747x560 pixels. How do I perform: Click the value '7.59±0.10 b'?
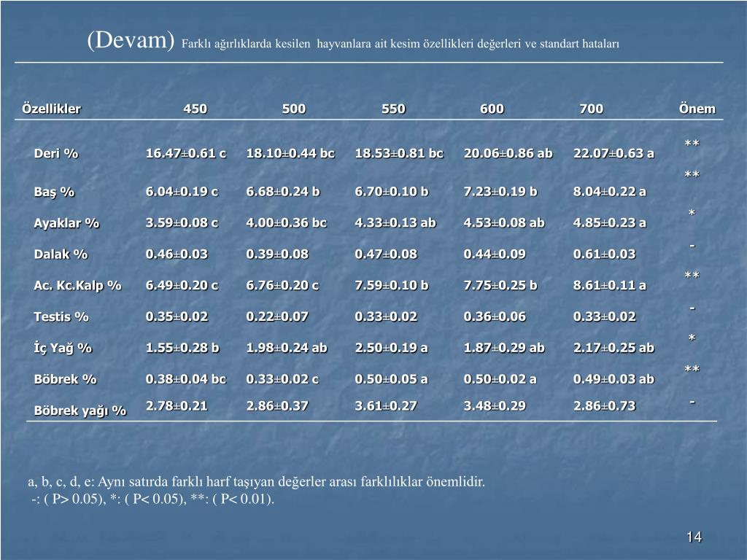[392, 286]
